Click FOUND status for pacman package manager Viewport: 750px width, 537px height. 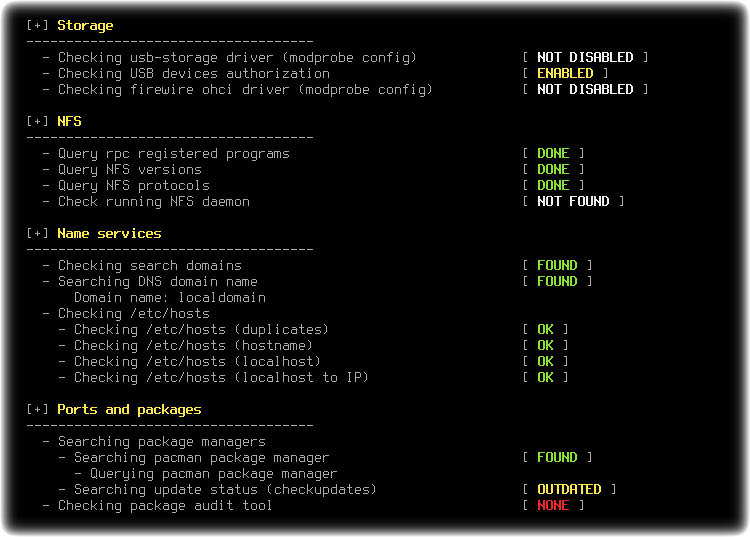tap(557, 457)
